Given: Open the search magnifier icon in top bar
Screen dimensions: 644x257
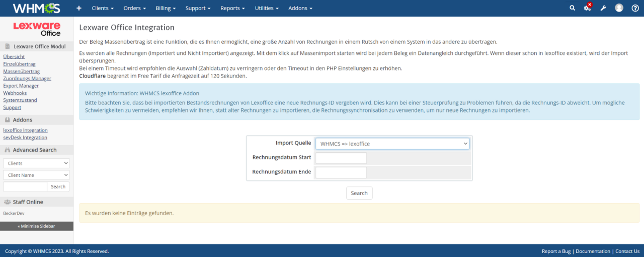Looking at the screenshot, I should [x=572, y=8].
